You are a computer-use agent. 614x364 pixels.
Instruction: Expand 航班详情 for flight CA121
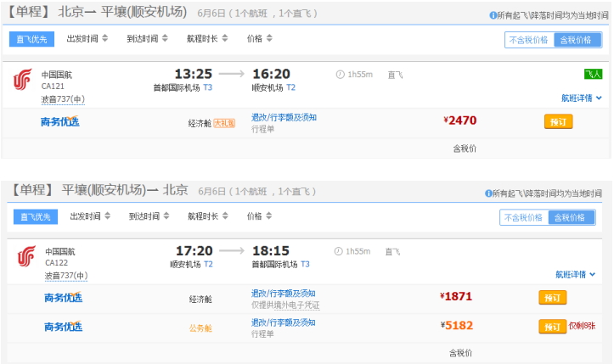(576, 98)
